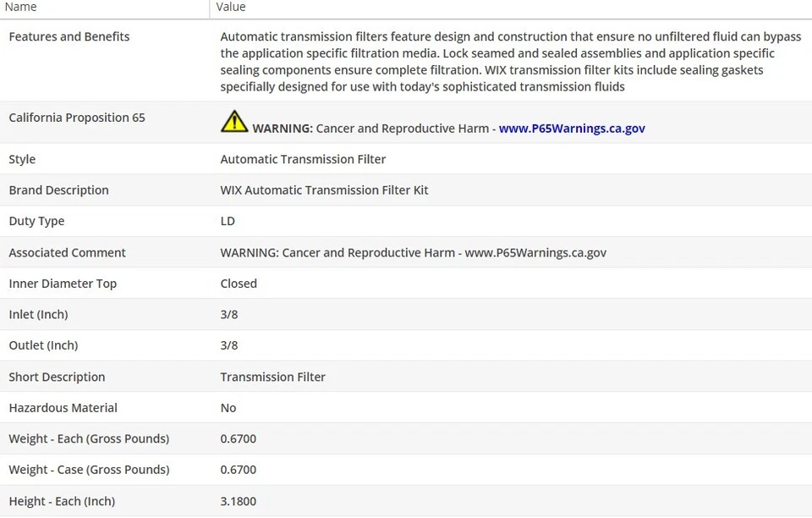Viewport: 812px width, 518px height.
Task: Click the yellow warning triangle icon
Action: click(234, 121)
